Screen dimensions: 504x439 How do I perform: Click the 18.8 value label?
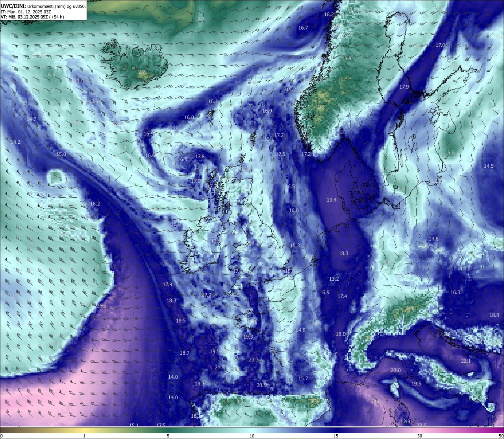click(x=494, y=315)
